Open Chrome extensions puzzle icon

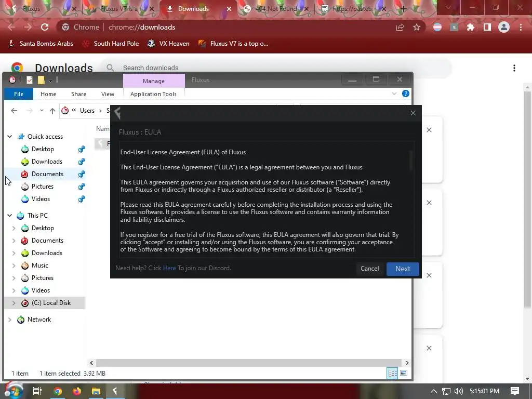coord(470,27)
